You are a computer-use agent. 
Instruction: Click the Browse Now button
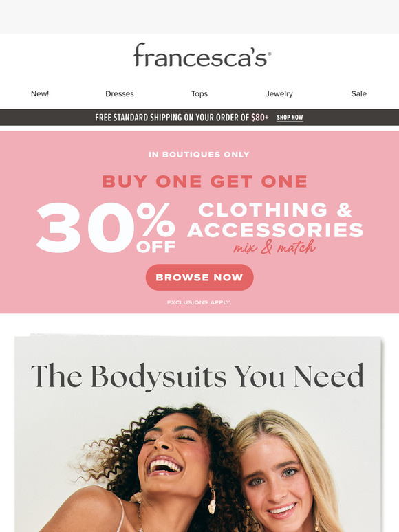199,277
